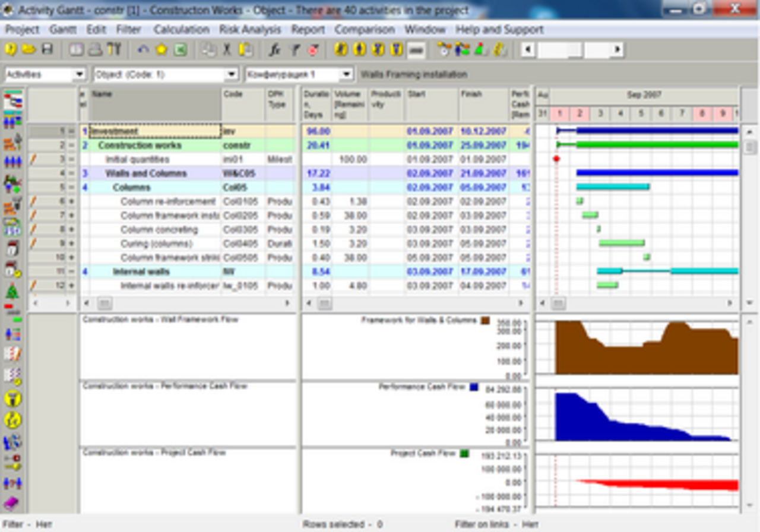Image resolution: width=760 pixels, height=532 pixels.
Task: Click the green Project Cash Flow legend swatch
Action: (464, 454)
